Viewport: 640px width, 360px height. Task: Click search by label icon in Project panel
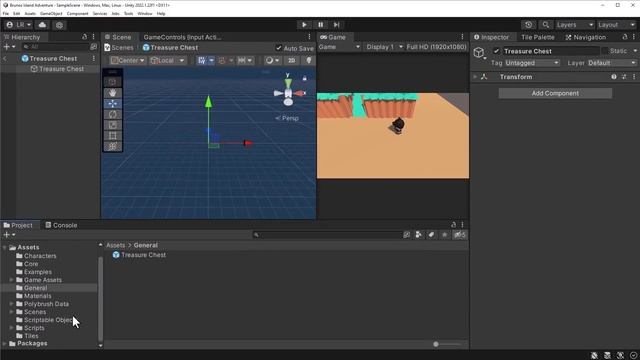click(x=431, y=235)
